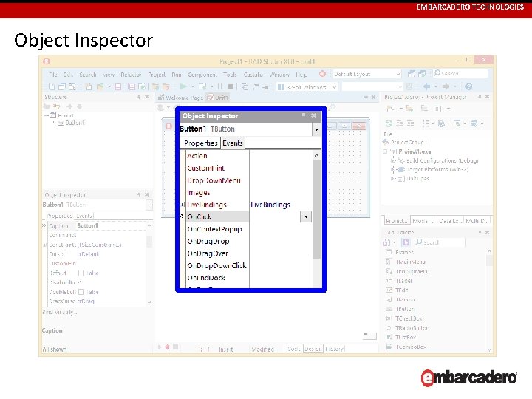Click the Tool Palette search field
Screen dimensions: 532x399
tap(440, 242)
